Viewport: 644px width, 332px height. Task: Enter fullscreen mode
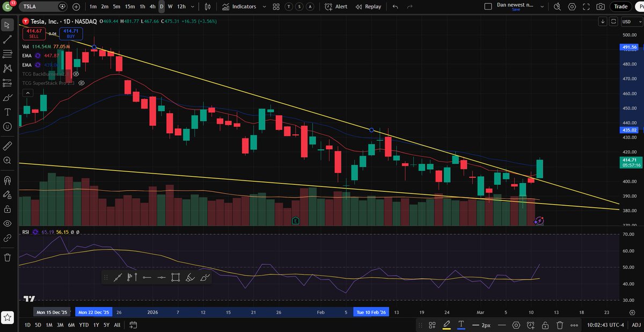587,7
